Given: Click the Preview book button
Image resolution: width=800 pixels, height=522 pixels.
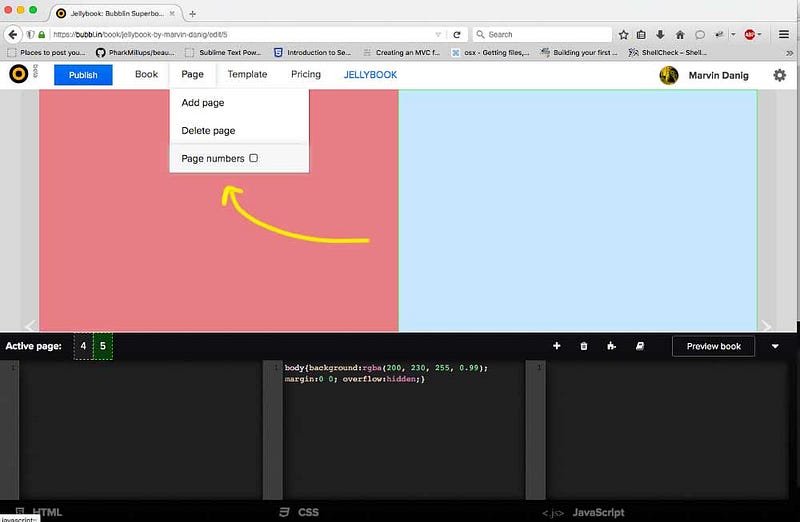Looking at the screenshot, I should coord(713,346).
